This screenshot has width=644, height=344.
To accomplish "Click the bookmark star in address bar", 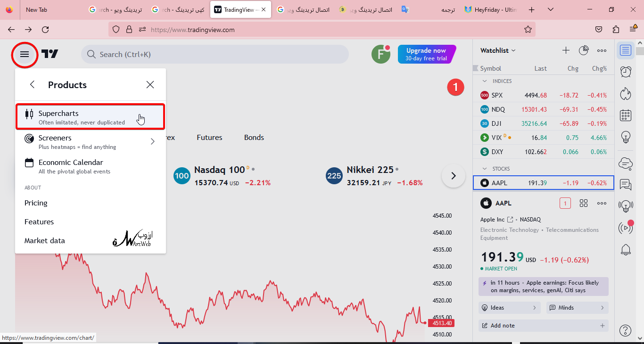I will (x=528, y=30).
